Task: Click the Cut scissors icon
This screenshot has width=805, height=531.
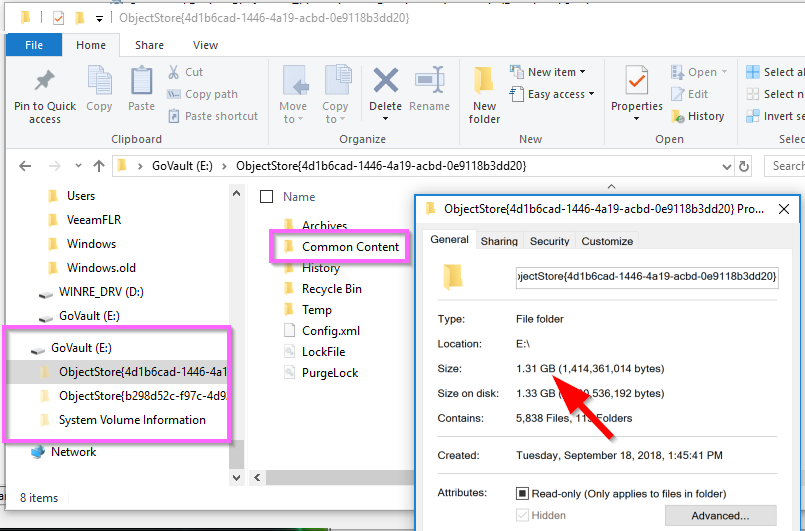Action: (173, 72)
